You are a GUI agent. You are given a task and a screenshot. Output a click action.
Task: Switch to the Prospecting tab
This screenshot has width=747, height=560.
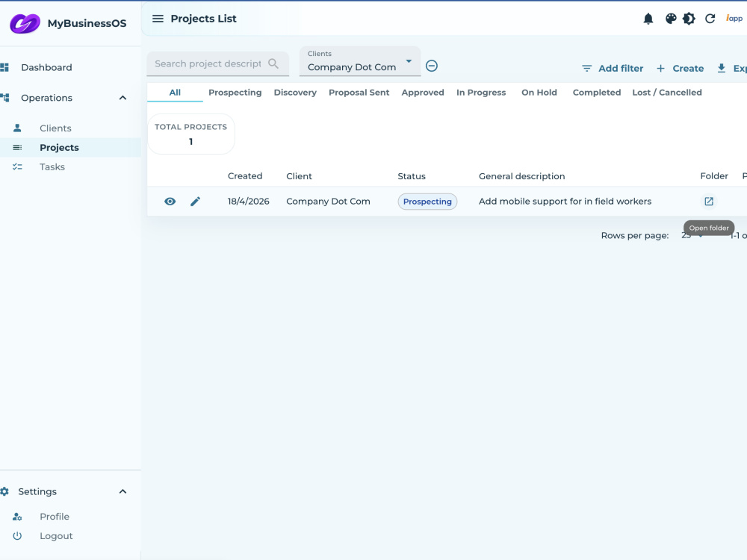[x=235, y=93]
